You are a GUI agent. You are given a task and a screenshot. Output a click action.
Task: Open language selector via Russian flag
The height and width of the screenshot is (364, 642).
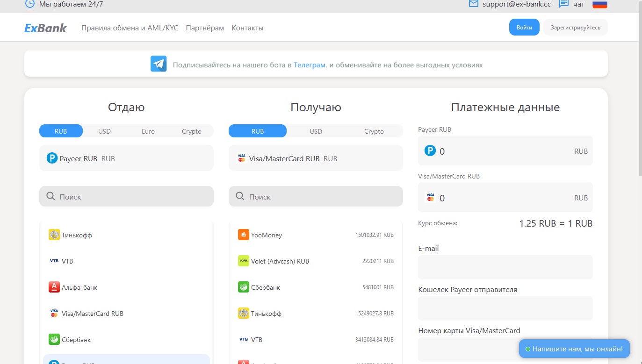coord(599,4)
